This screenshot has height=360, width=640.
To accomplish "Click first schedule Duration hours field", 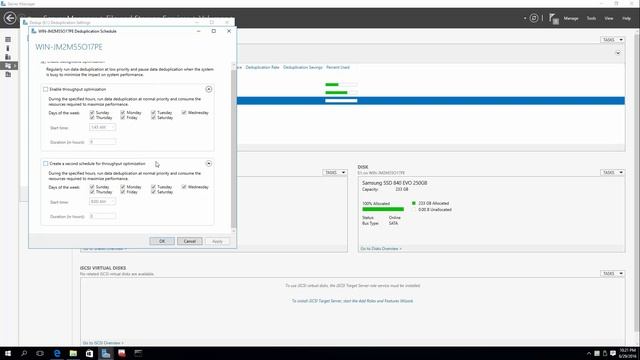I will [x=102, y=142].
